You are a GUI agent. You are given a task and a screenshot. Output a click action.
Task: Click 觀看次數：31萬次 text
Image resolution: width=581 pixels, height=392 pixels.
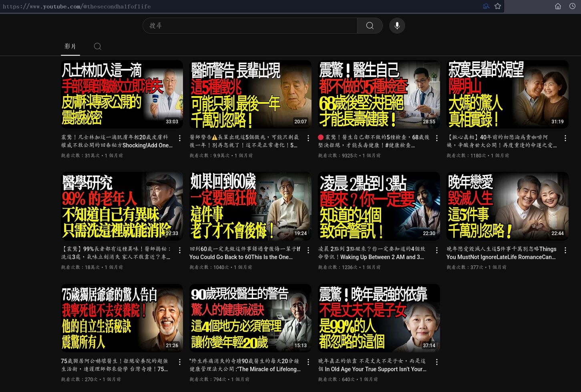[80, 155]
